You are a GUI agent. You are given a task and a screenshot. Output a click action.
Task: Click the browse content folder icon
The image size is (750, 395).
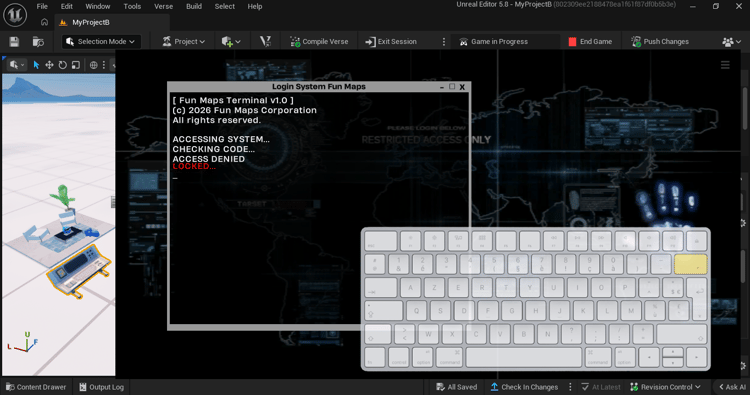tap(38, 42)
